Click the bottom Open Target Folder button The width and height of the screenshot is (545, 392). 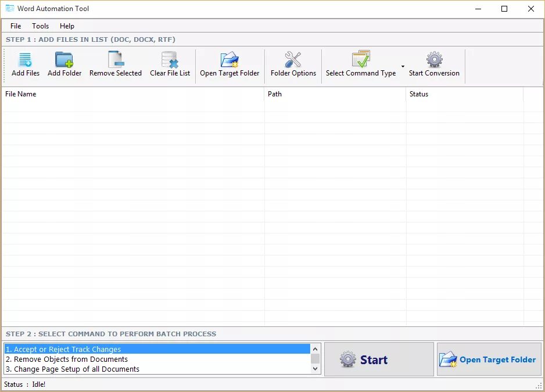coord(489,359)
